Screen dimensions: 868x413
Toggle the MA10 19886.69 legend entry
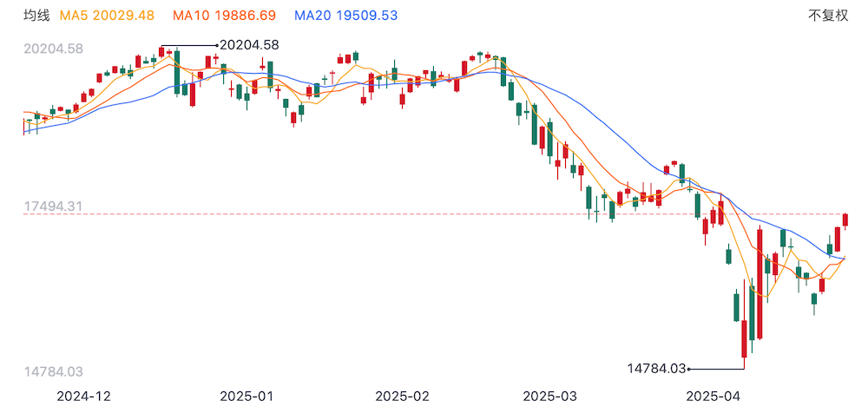[227, 16]
